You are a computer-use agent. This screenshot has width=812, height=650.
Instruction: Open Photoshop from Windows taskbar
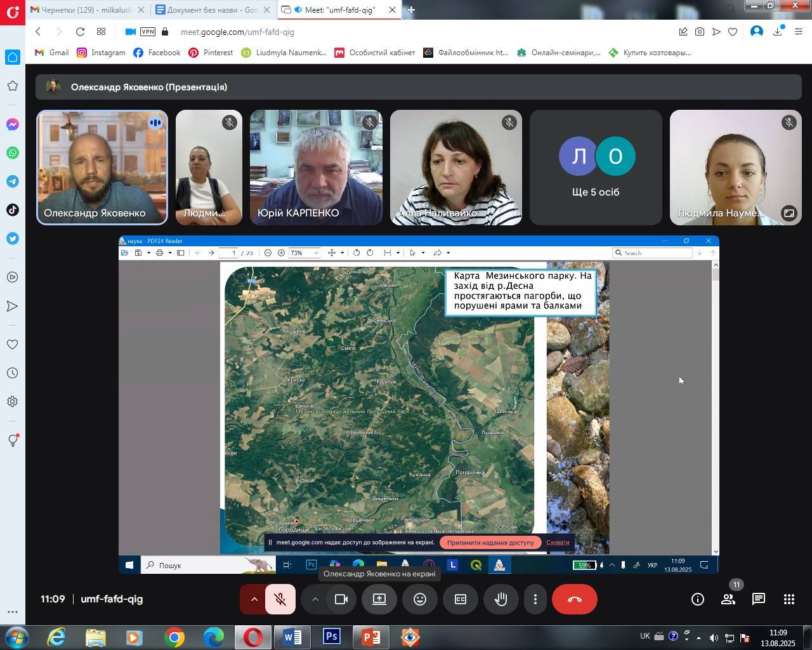pos(331,637)
